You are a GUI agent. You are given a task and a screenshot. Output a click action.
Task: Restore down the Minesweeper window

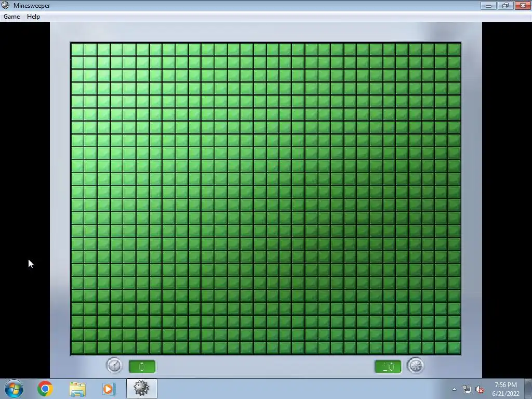(506, 5)
